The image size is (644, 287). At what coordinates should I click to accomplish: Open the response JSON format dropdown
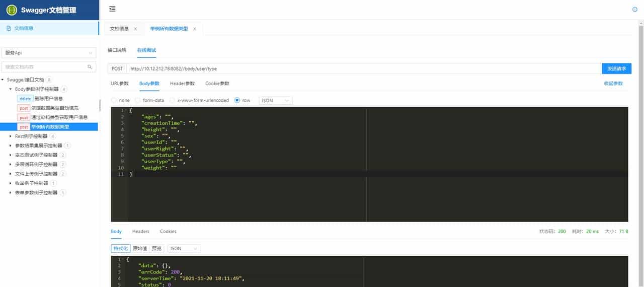[184, 248]
